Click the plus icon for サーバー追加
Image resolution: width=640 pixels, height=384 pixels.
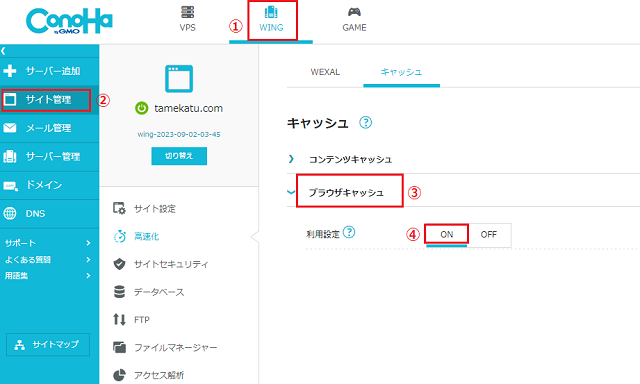tap(10, 71)
